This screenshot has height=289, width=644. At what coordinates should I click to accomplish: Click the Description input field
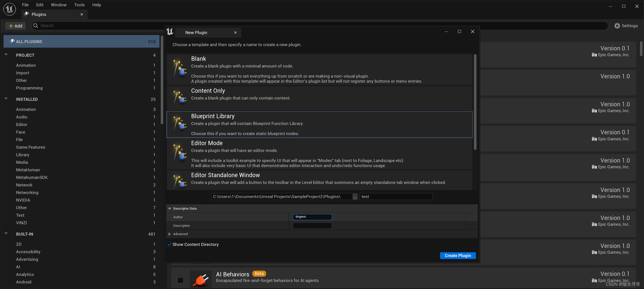coord(312,226)
